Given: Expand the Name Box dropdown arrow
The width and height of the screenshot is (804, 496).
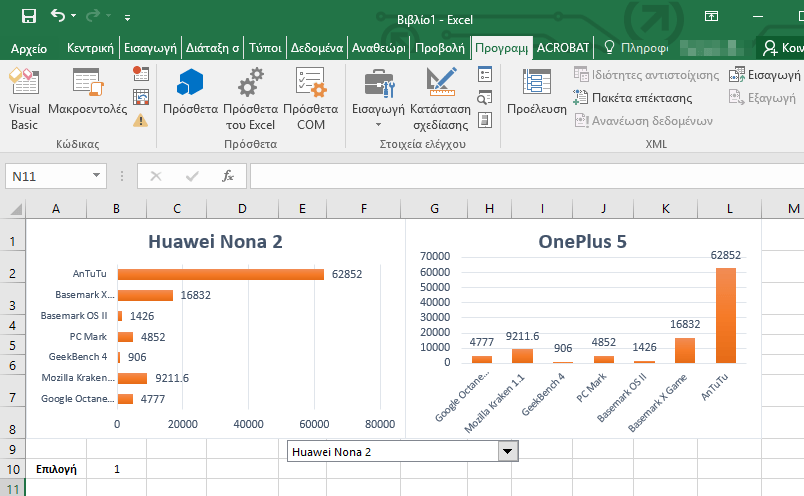Looking at the screenshot, I should point(96,176).
